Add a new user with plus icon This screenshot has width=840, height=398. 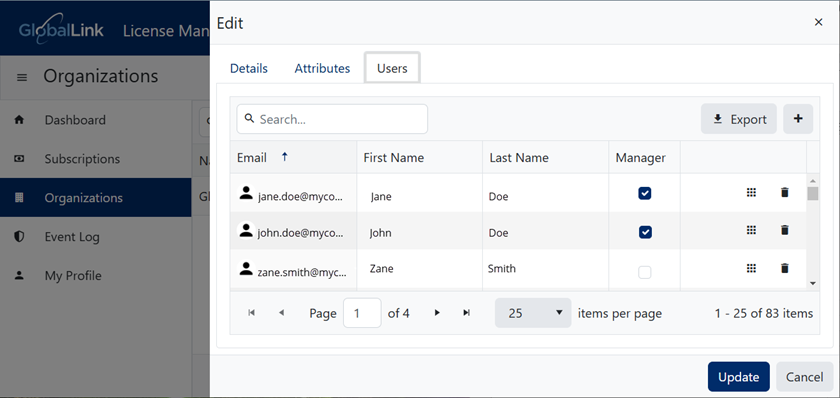[798, 119]
